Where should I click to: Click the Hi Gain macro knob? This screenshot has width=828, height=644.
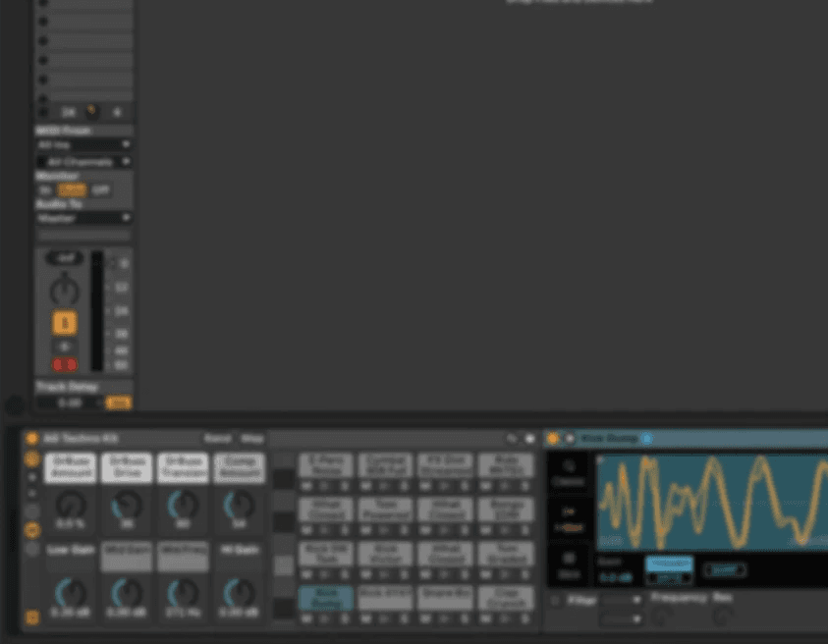click(x=240, y=592)
